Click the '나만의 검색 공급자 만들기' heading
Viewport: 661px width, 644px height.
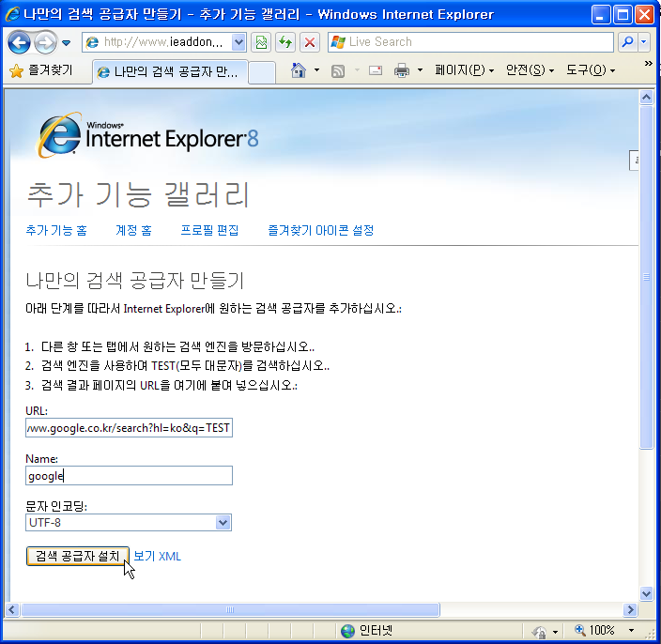pyautogui.click(x=135, y=281)
